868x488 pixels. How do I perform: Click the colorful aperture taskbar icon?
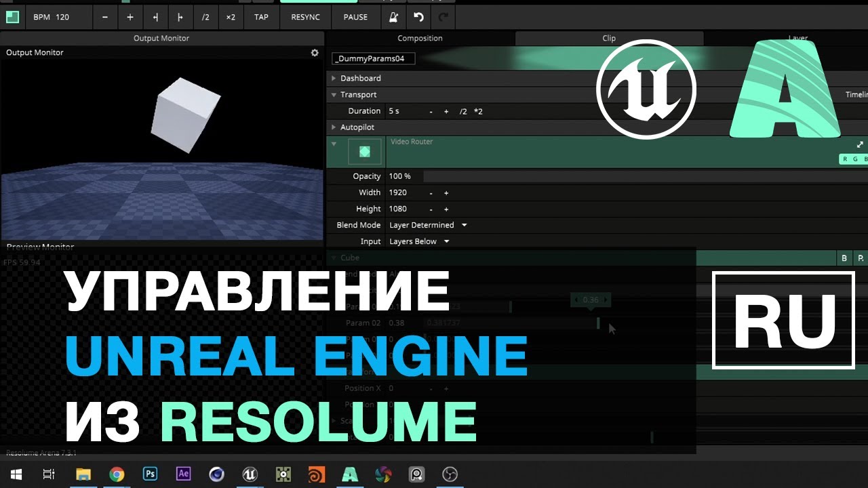tap(383, 474)
